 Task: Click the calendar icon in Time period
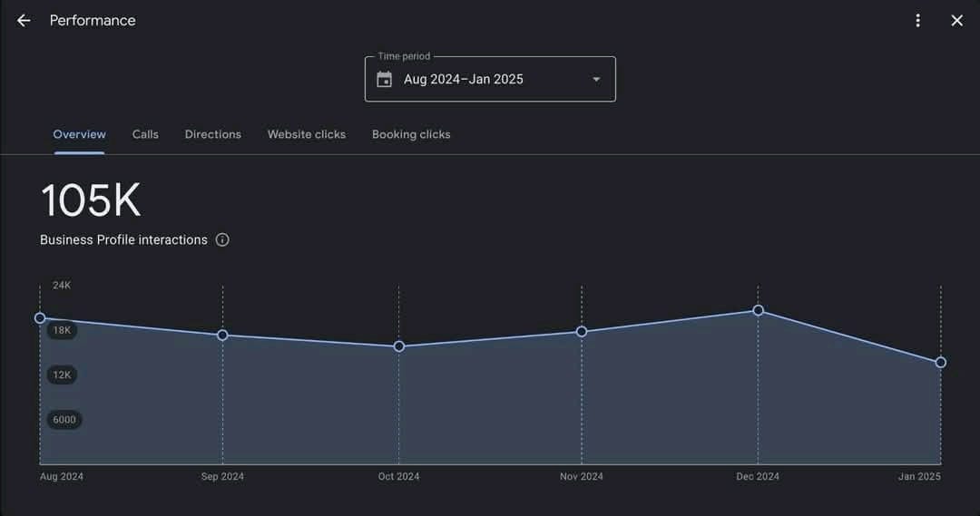385,80
